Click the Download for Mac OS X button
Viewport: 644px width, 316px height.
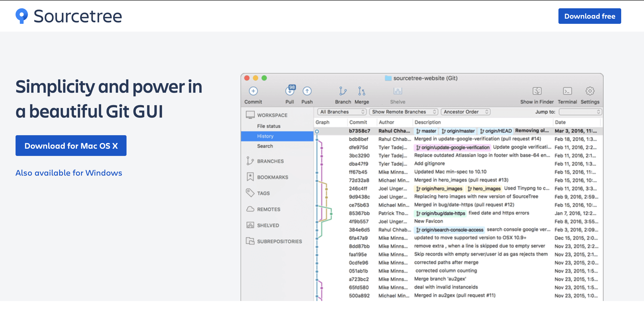tap(71, 146)
